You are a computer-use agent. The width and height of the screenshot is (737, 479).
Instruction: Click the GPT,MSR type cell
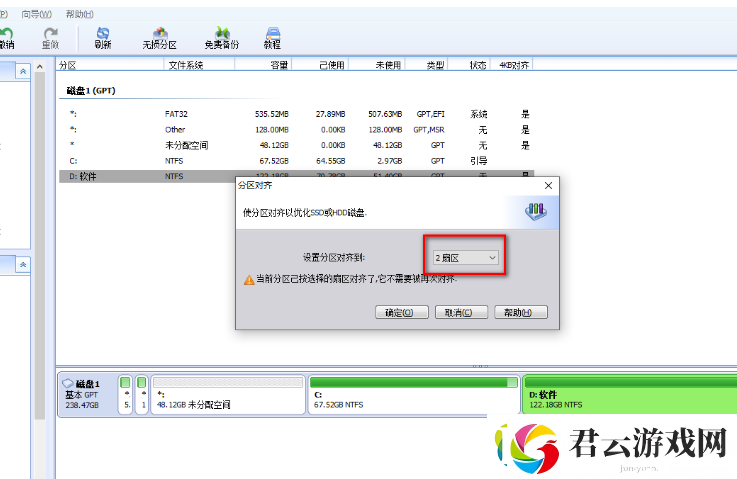(429, 130)
